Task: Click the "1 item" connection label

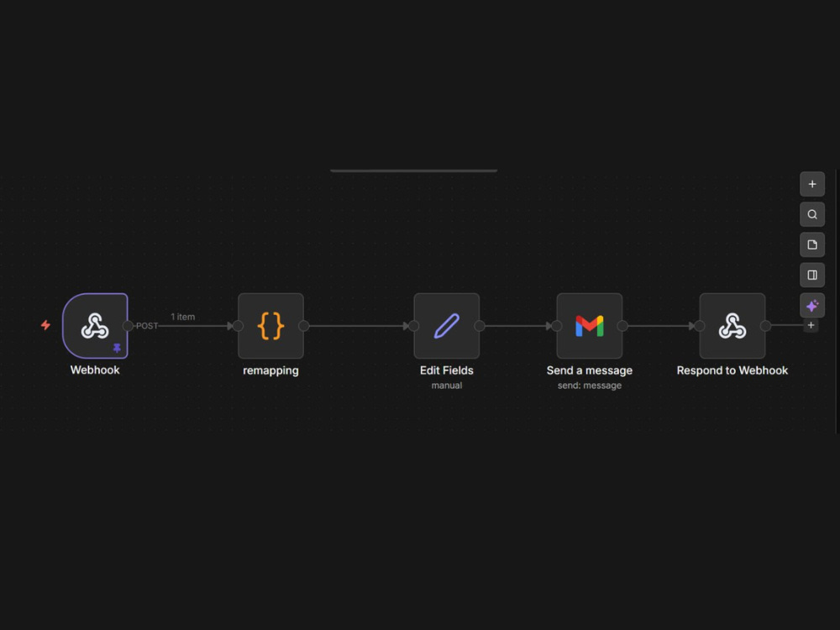Action: [x=182, y=317]
